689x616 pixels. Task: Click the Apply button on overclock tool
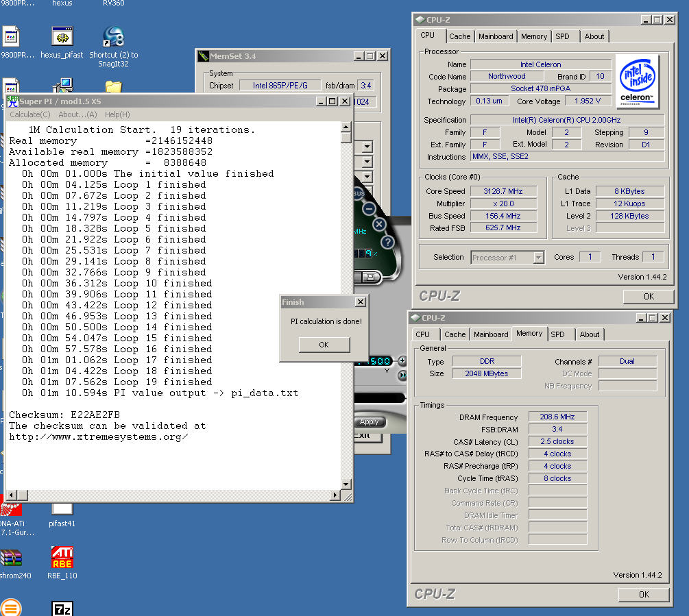[370, 421]
